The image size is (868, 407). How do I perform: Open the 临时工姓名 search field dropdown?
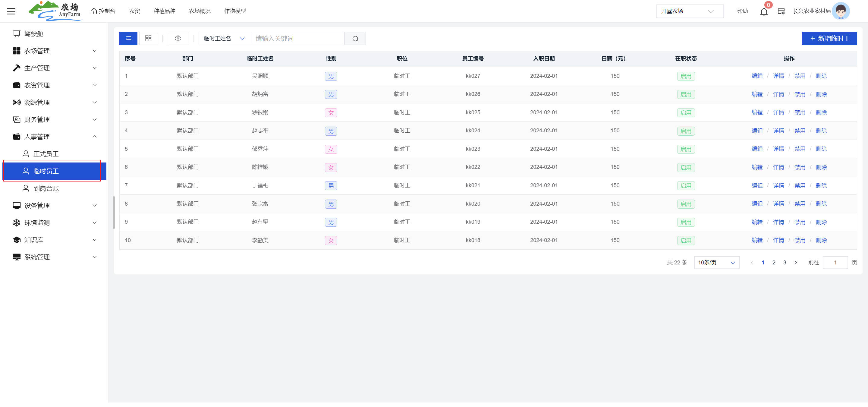pyautogui.click(x=225, y=38)
